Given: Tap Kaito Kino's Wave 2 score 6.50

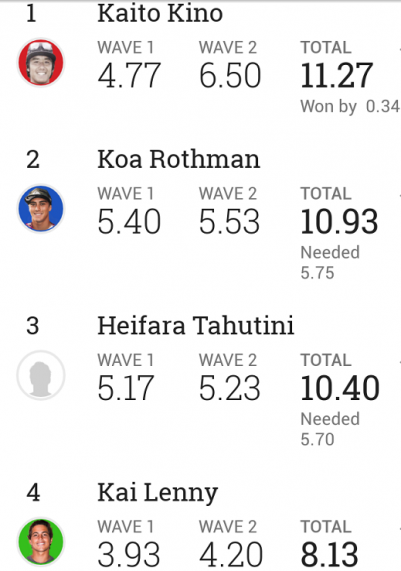Looking at the screenshot, I should click(x=230, y=75).
